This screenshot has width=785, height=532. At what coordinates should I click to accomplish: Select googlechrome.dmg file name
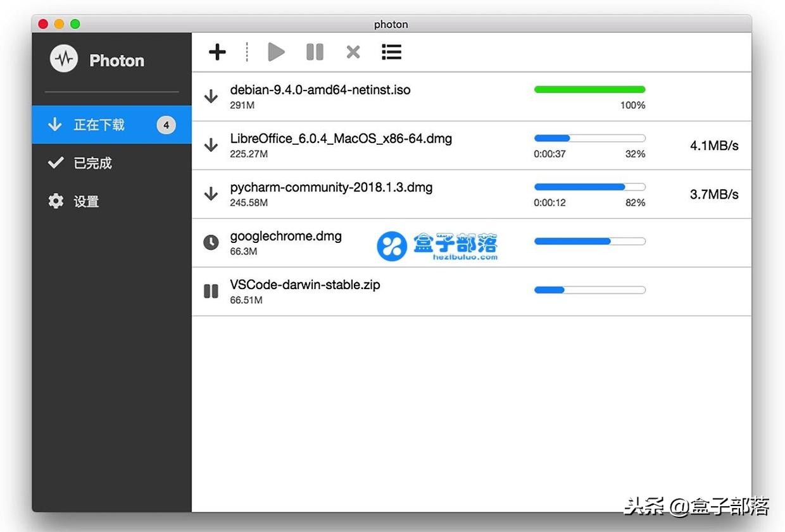pyautogui.click(x=286, y=236)
